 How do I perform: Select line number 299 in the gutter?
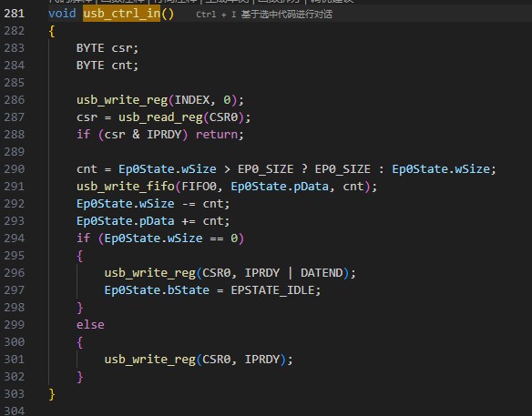pos(15,325)
